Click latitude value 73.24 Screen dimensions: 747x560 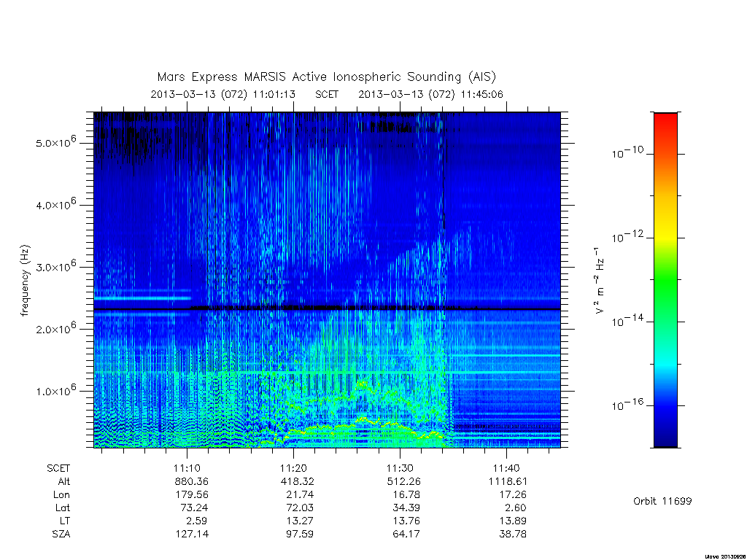[194, 507]
